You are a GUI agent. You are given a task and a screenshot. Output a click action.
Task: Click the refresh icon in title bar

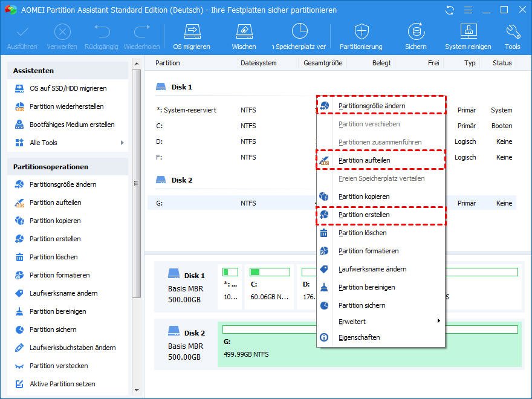pyautogui.click(x=450, y=10)
